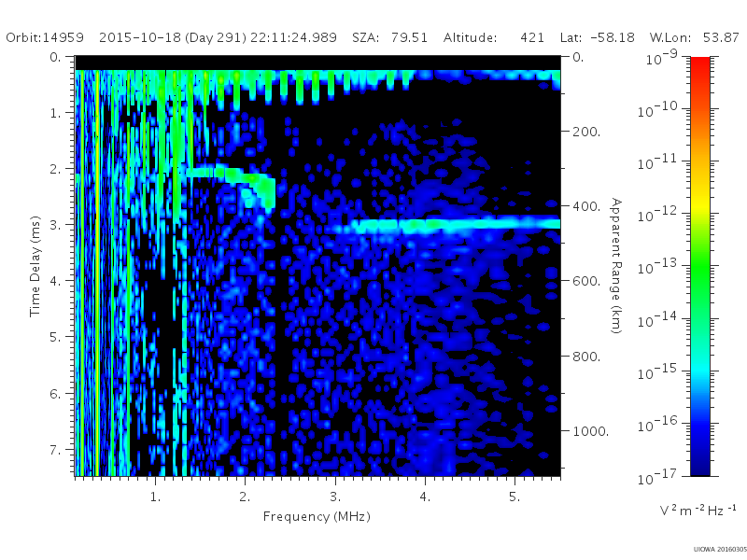Click the Orbit:14959 header label

click(45, 37)
